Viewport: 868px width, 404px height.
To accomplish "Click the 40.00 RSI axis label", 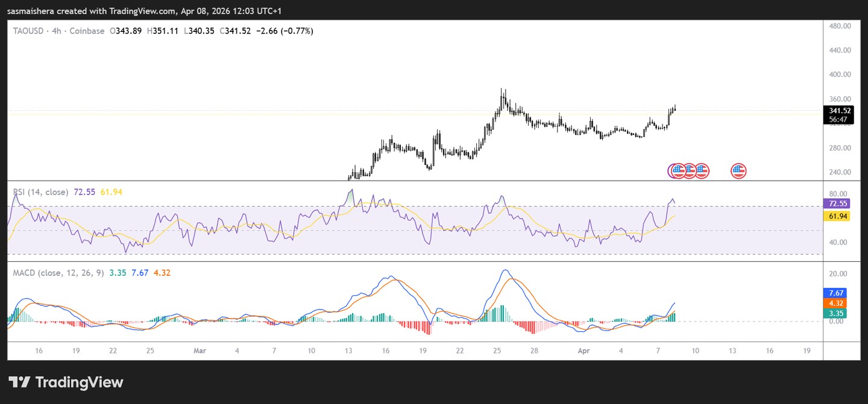I will (838, 242).
